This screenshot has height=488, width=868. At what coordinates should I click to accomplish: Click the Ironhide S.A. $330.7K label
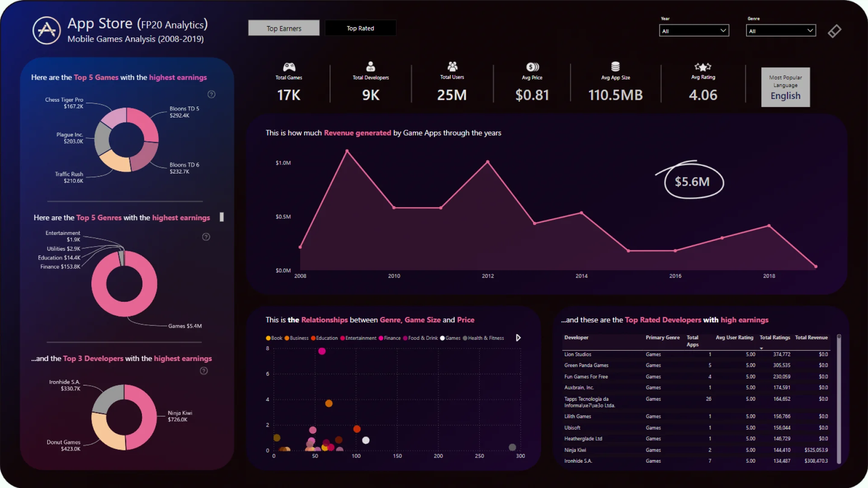tap(65, 385)
